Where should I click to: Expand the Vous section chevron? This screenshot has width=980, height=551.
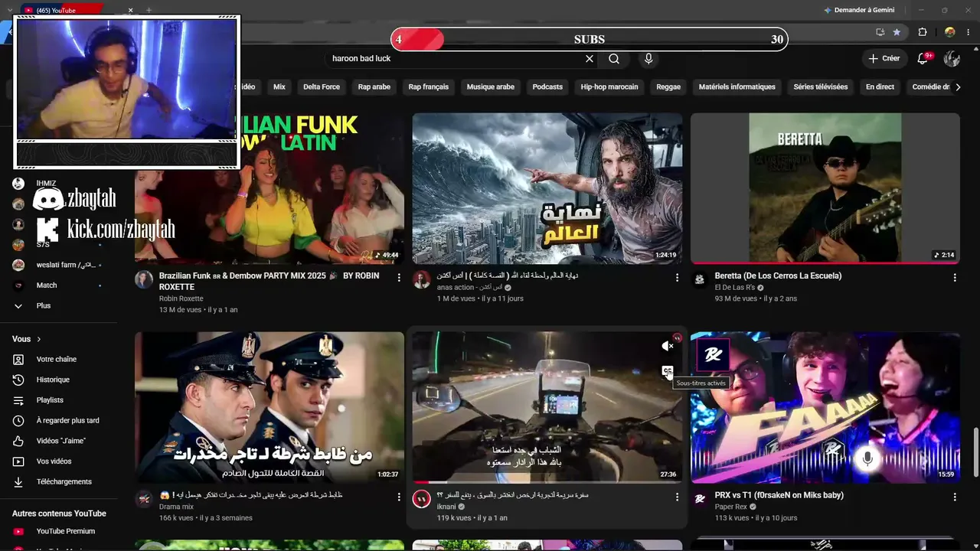pos(39,339)
